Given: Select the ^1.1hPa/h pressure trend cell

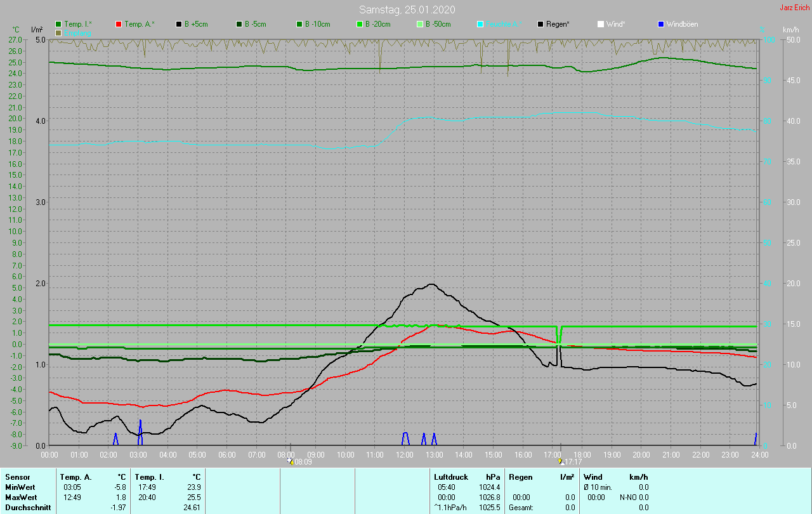Looking at the screenshot, I should pyautogui.click(x=451, y=508).
